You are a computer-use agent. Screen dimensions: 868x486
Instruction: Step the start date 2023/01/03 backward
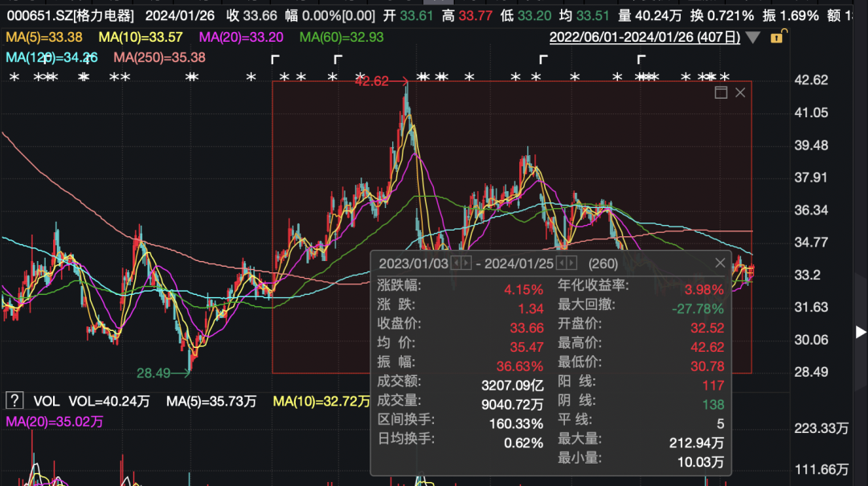(x=457, y=263)
